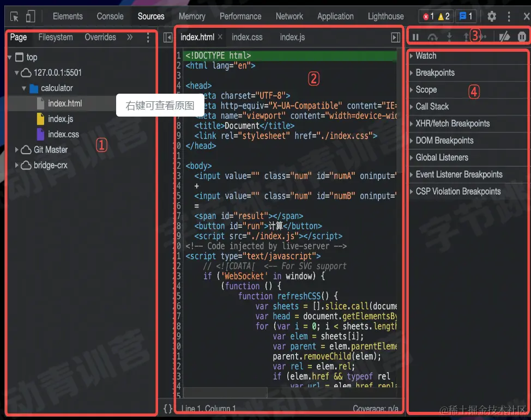Deactivate all breakpoints
Viewport: 531px width, 420px height.
pyautogui.click(x=504, y=36)
